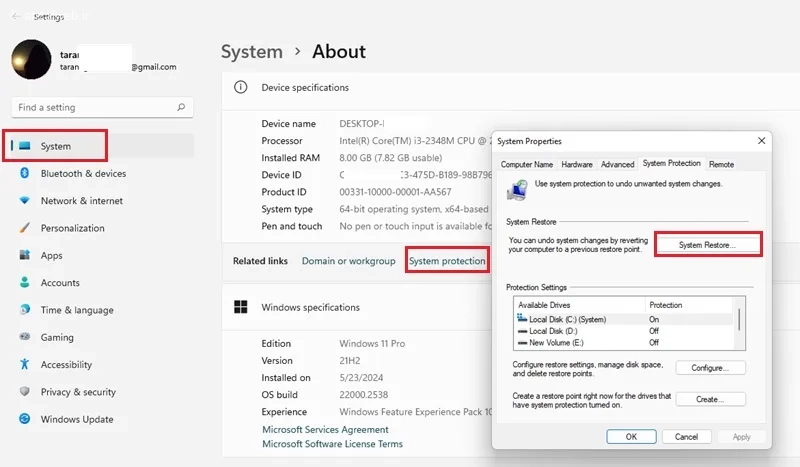This screenshot has width=800, height=467.
Task: Click the OS build value 22000.2538
Action: coord(363,395)
